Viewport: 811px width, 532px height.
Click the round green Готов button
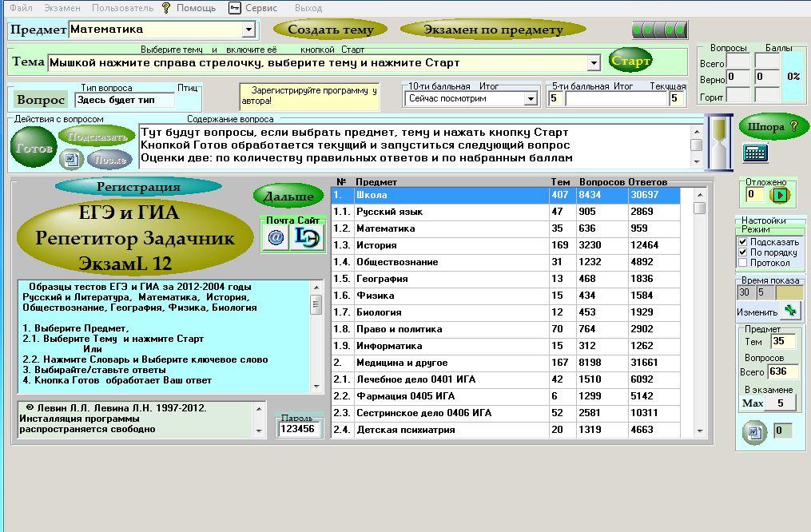[34, 148]
